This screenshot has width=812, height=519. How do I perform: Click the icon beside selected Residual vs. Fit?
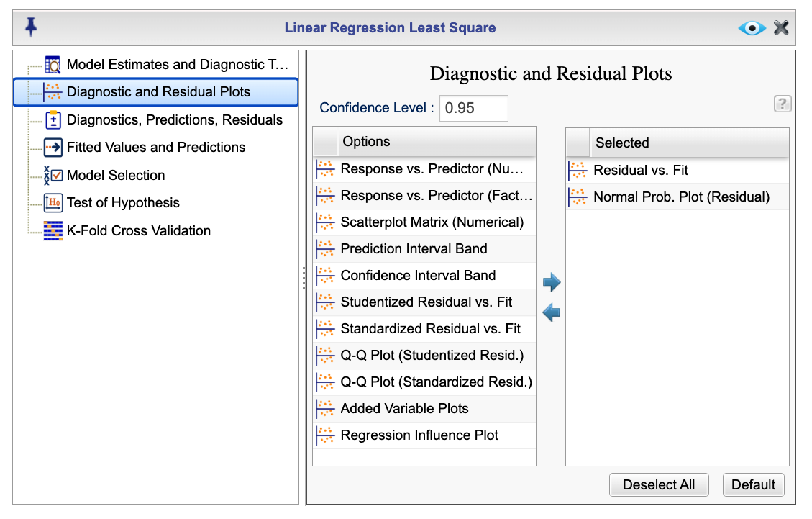(x=578, y=170)
